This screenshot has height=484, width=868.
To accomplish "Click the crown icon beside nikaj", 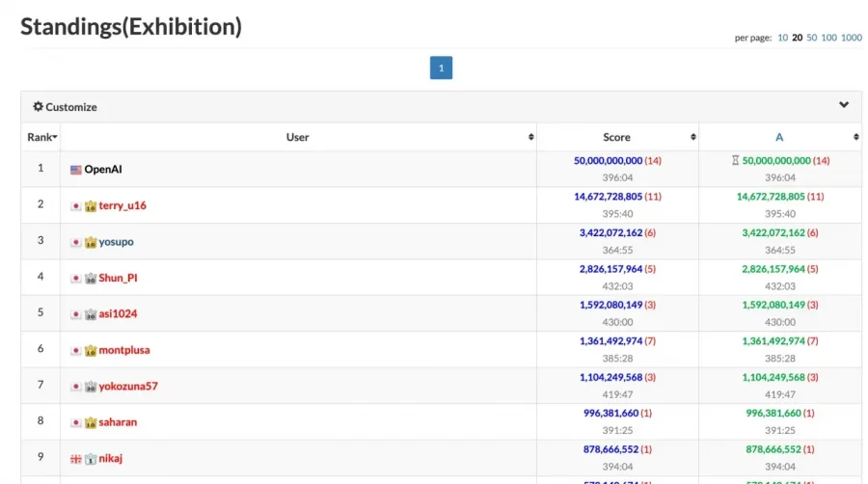I will point(91,459).
